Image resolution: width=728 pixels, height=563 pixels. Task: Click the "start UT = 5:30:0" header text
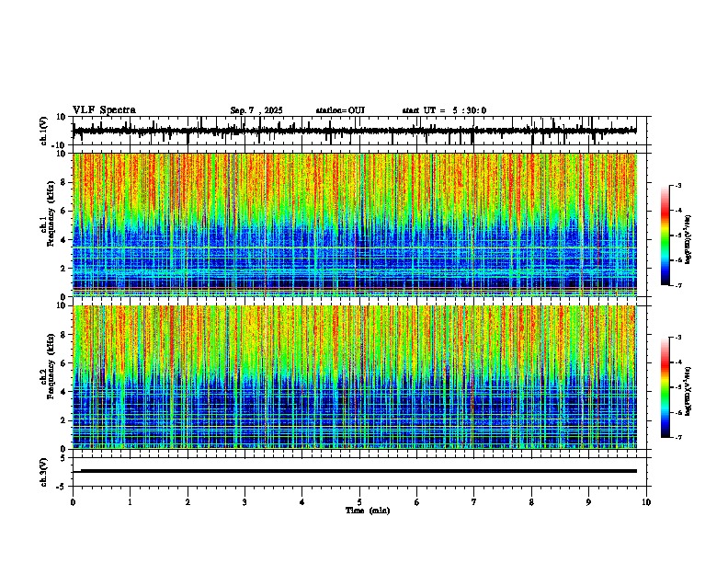click(444, 110)
